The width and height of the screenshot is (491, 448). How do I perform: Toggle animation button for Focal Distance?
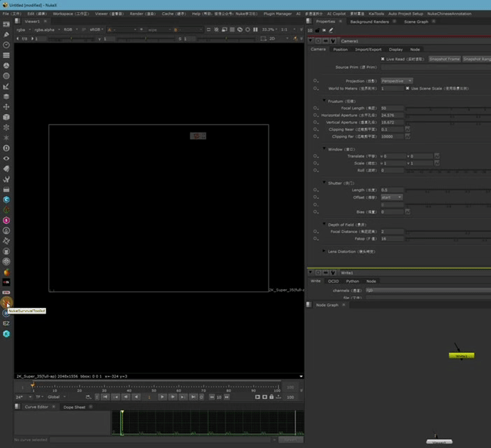[315, 232]
